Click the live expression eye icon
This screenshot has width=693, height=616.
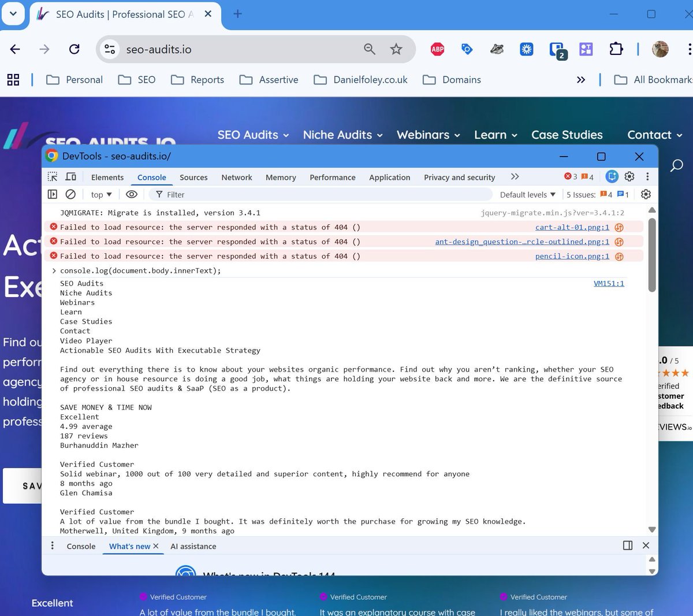(x=132, y=194)
